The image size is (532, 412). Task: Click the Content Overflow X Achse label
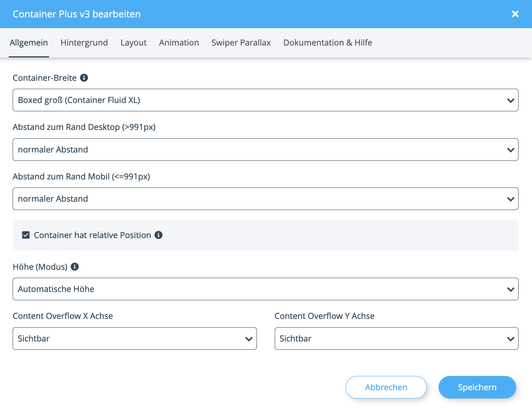[63, 316]
